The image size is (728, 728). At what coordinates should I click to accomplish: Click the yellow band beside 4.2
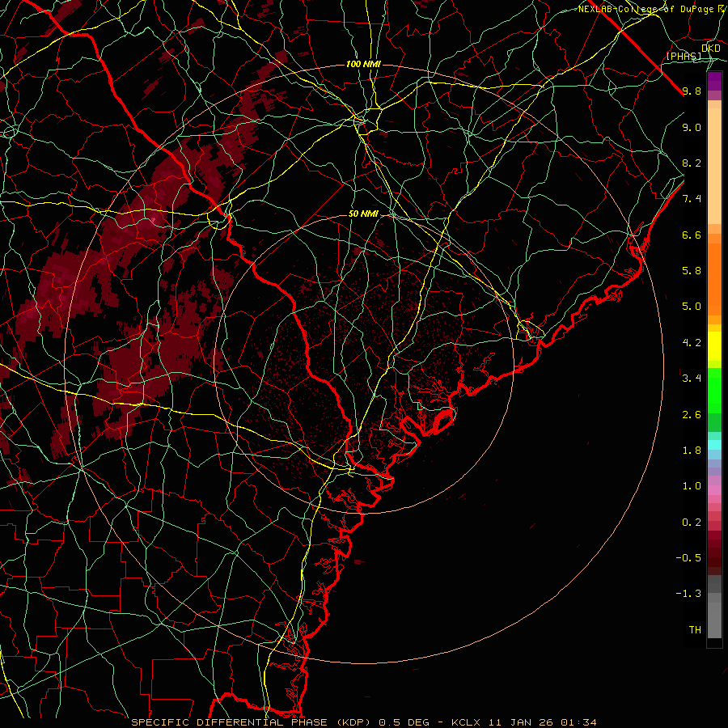point(715,346)
